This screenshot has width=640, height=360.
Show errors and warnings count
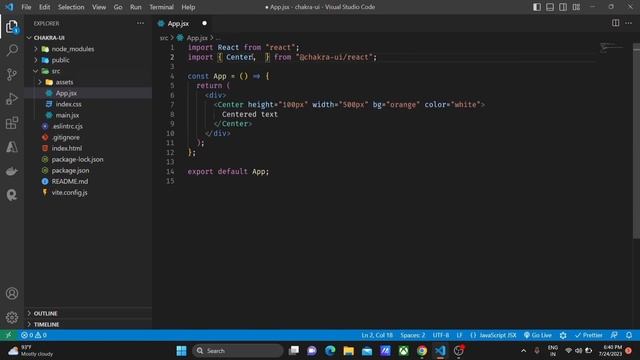pyautogui.click(x=34, y=335)
